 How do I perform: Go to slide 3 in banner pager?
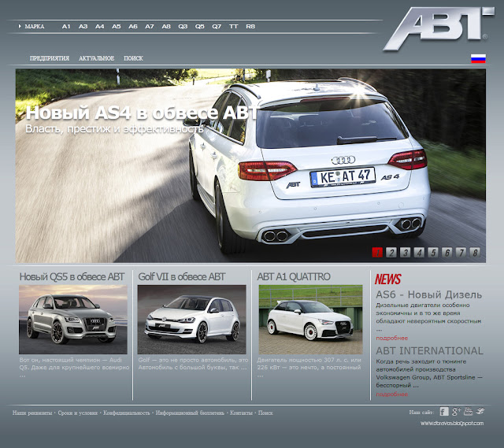[x=406, y=252]
